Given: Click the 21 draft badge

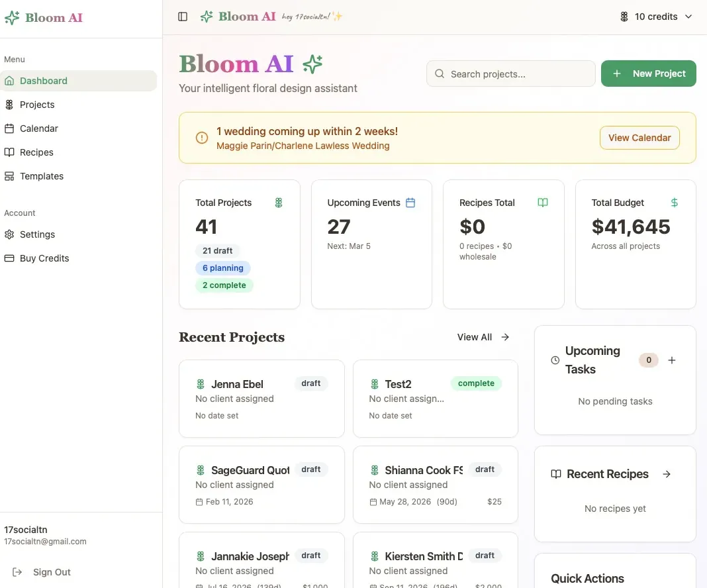Looking at the screenshot, I should pos(217,251).
